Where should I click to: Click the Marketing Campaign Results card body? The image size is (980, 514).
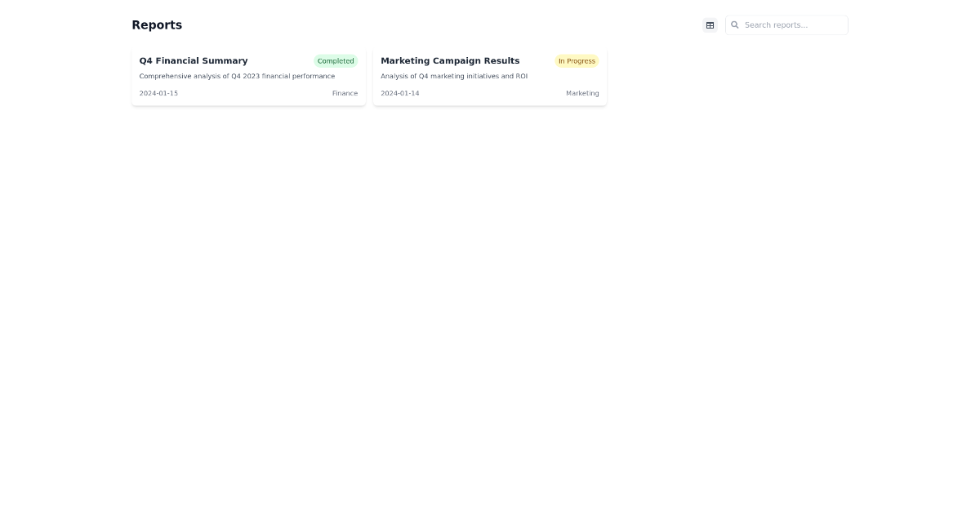(489, 76)
